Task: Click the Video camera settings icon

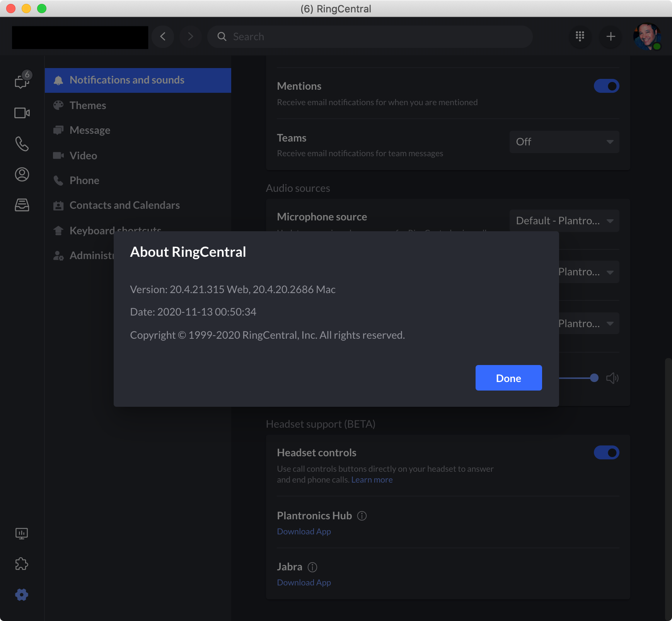Action: tap(58, 155)
